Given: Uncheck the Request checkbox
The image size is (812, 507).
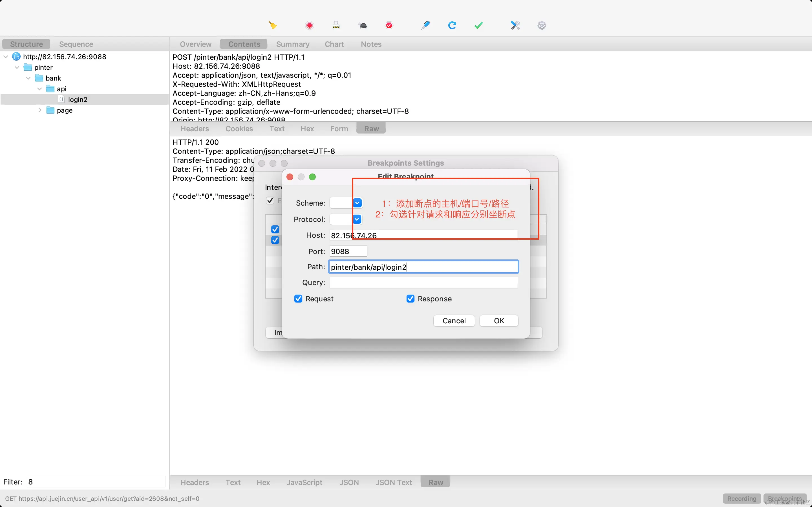Looking at the screenshot, I should tap(298, 299).
